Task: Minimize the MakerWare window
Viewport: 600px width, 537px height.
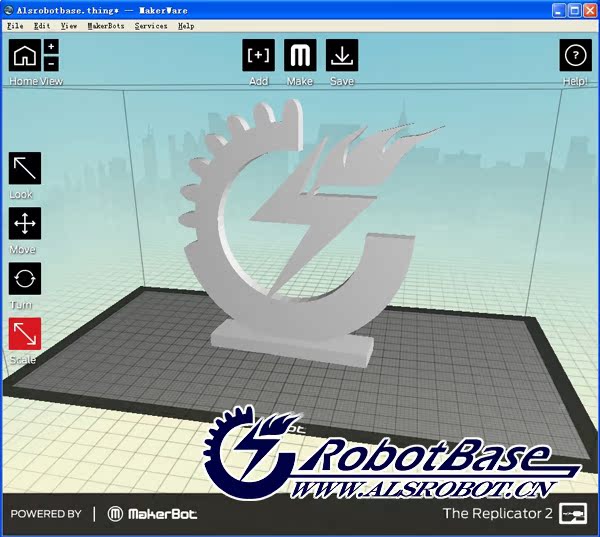Action: click(x=559, y=11)
